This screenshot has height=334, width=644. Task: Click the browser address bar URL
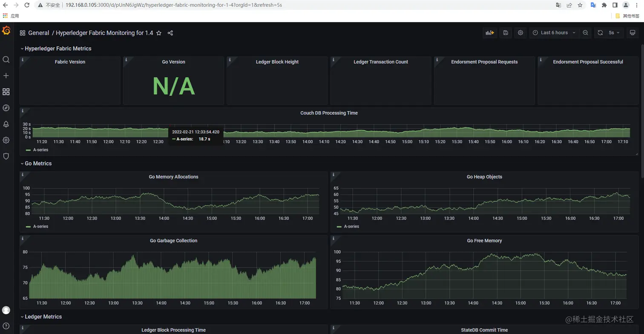pyautogui.click(x=174, y=5)
